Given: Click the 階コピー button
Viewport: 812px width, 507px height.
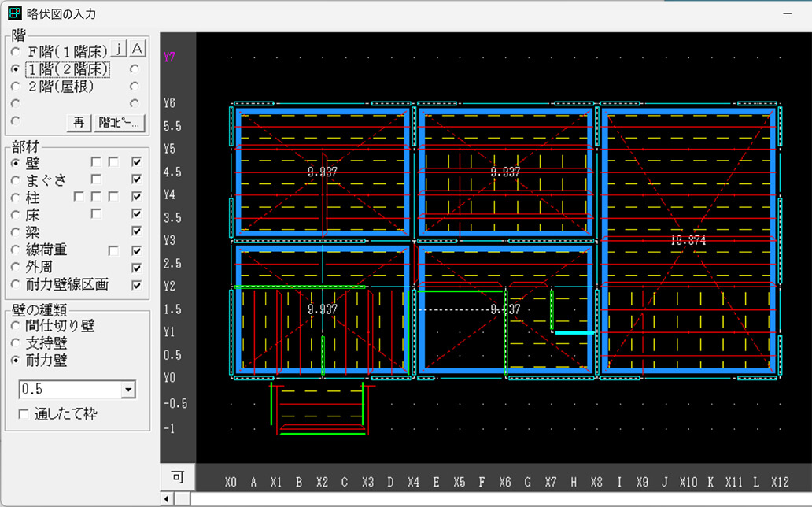Looking at the screenshot, I should click(120, 122).
